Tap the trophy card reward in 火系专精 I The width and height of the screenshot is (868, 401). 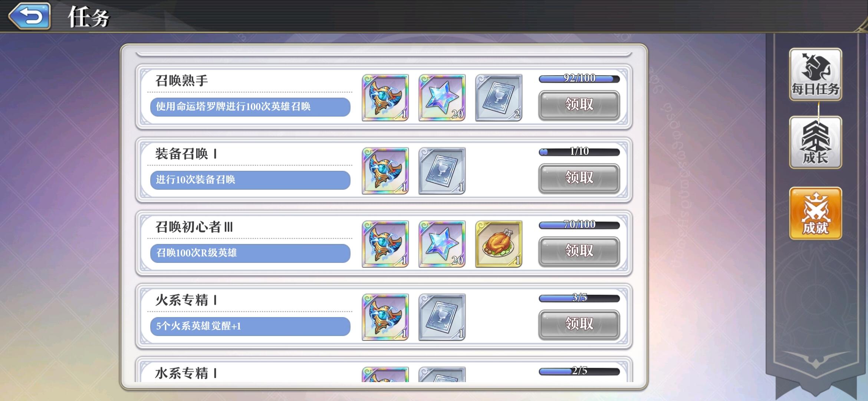(x=442, y=317)
